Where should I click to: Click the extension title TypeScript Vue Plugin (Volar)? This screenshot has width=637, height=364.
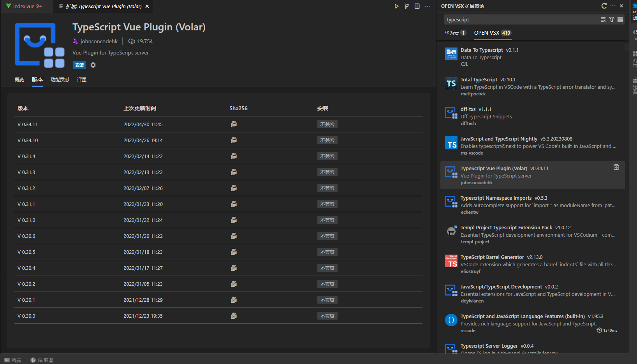point(139,27)
